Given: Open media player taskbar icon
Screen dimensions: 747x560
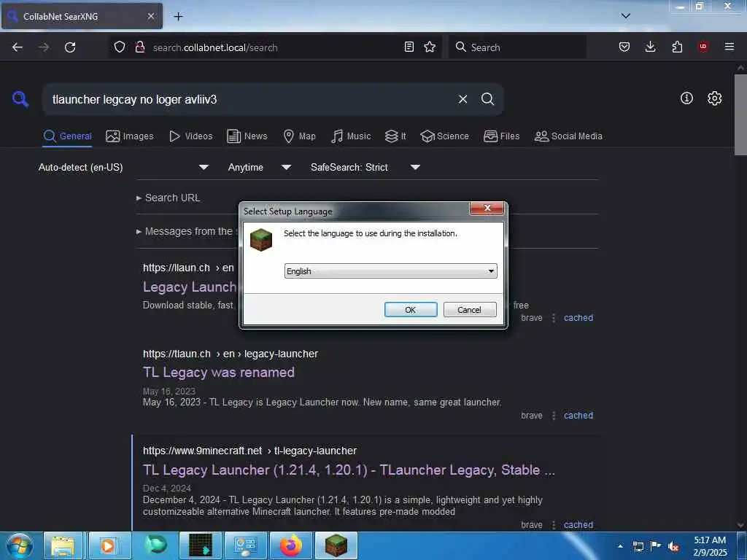Looking at the screenshot, I should click(108, 546).
